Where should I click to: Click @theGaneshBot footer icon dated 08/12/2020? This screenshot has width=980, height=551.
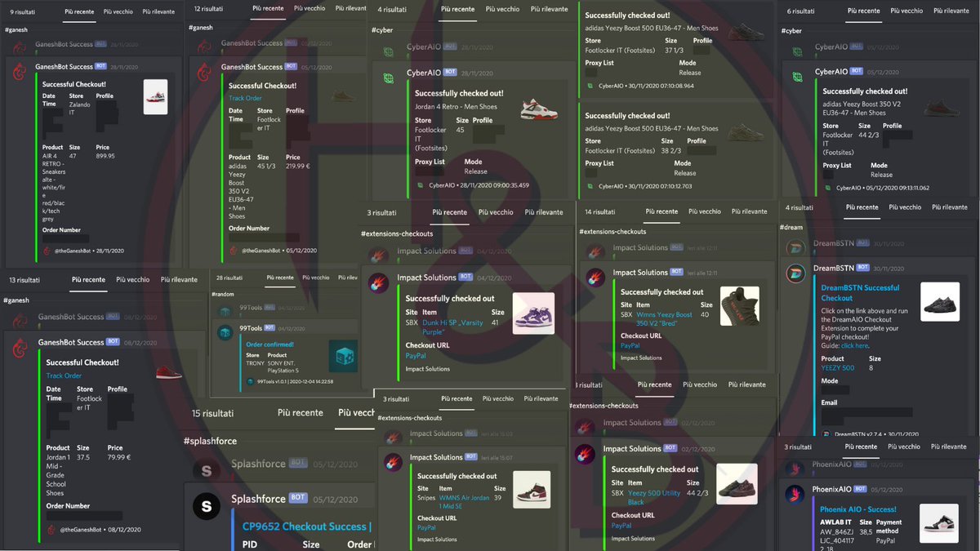pyautogui.click(x=51, y=530)
